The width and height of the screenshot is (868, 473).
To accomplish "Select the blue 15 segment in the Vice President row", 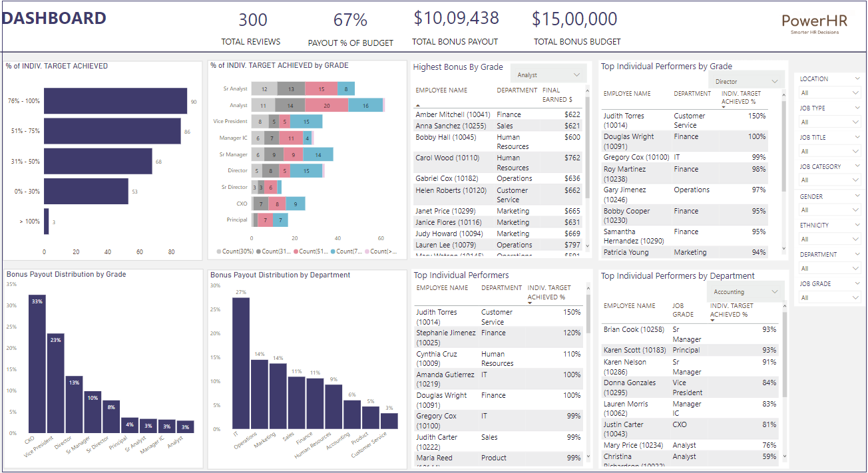I will click(x=306, y=121).
